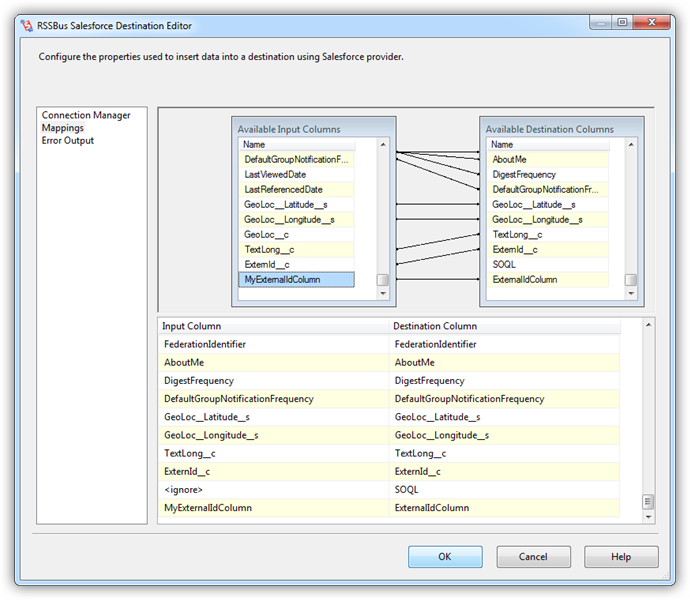Open Help for the destination editor
The height and width of the screenshot is (600, 690).
621,557
